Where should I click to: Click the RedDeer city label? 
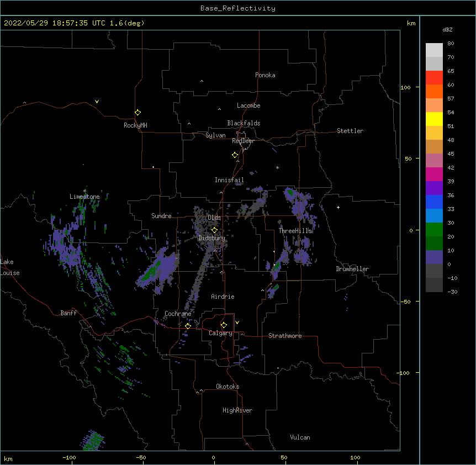point(243,141)
